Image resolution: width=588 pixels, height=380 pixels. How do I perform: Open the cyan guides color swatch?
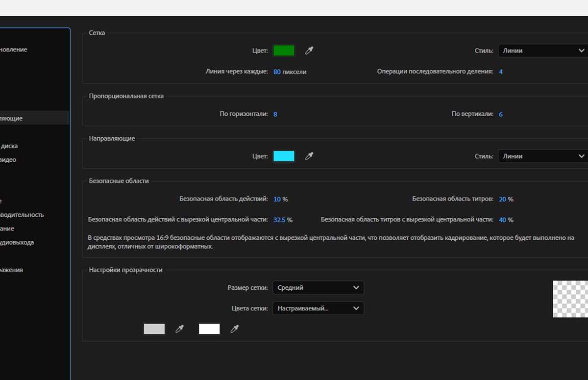coord(284,156)
